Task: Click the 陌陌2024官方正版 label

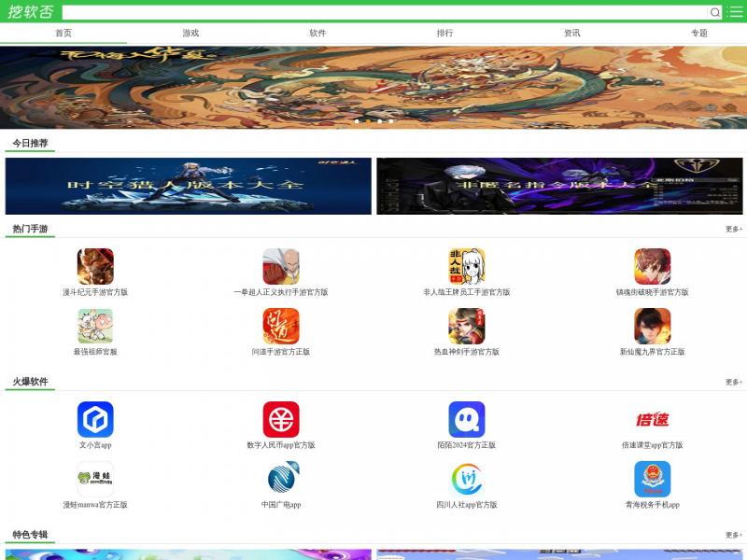Action: point(467,445)
